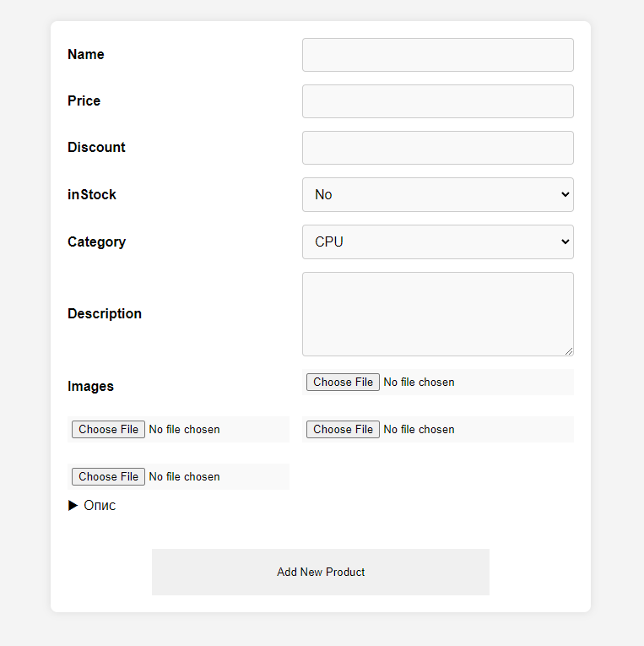The width and height of the screenshot is (644, 646).
Task: Click the Name field label
Action: click(86, 55)
